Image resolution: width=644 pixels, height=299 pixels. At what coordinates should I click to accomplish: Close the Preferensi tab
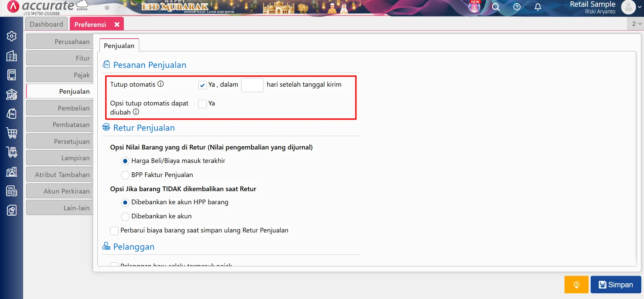pos(117,25)
